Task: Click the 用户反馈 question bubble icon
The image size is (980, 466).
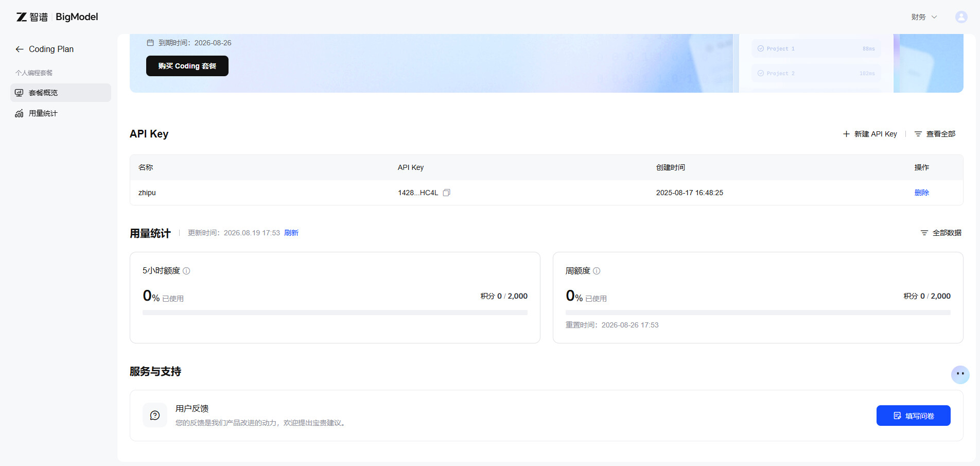Action: click(155, 415)
